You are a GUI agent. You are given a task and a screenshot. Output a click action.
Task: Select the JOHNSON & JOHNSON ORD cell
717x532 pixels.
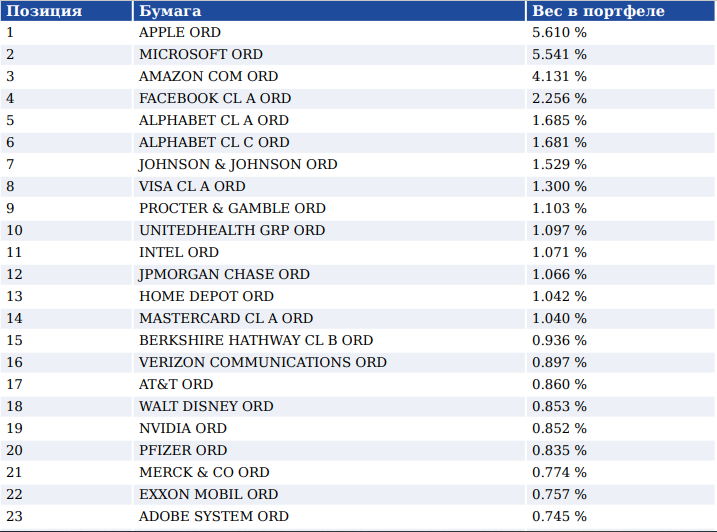[329, 164]
